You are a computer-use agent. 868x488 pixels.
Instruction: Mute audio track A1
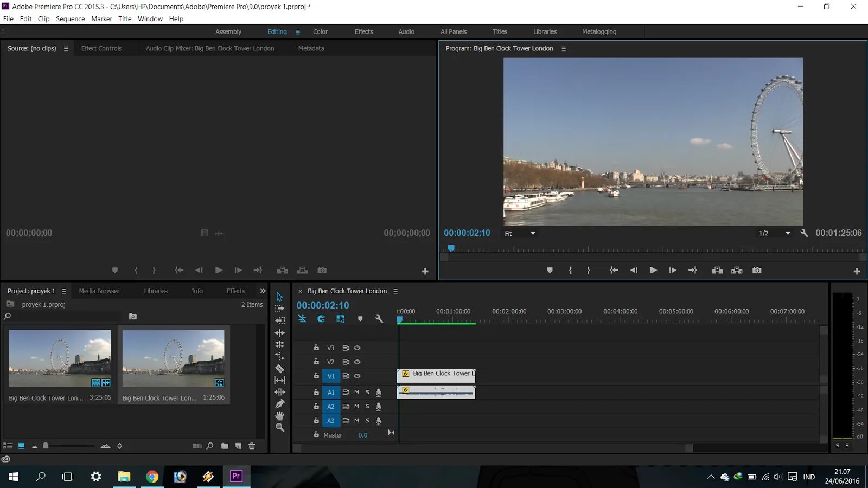pyautogui.click(x=356, y=392)
